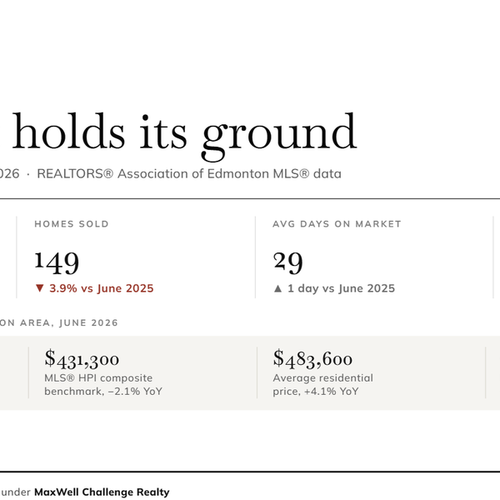Viewport: 500px width, 500px height.
Task: Click the '1 day vs June 2025' text
Action: coord(341,288)
